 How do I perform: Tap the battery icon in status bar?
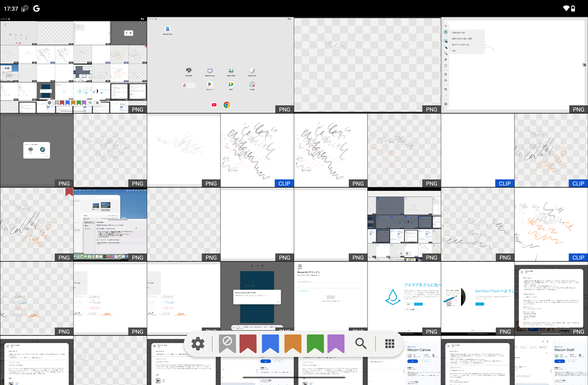[x=573, y=8]
